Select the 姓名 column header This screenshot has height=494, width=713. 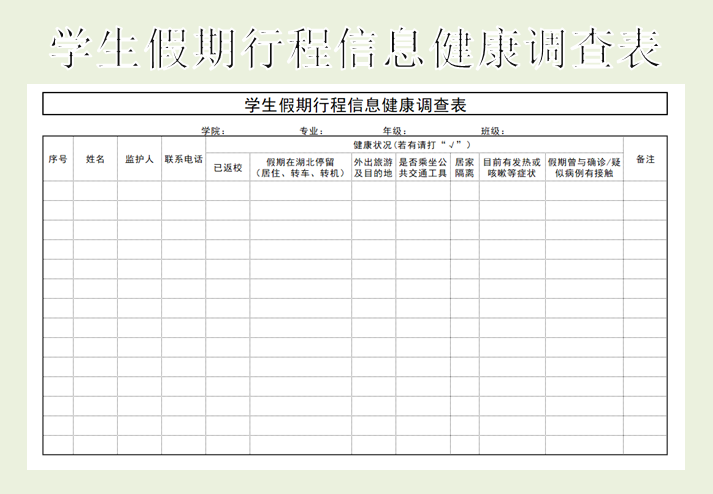coord(95,159)
